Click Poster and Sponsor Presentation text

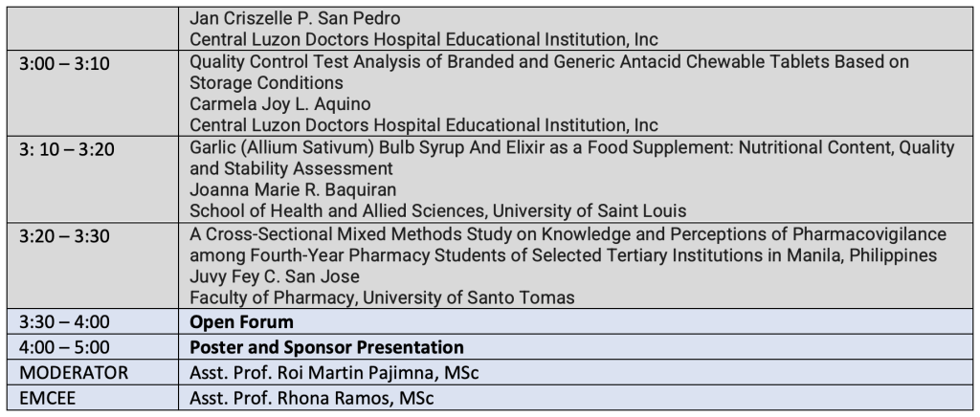point(326,347)
